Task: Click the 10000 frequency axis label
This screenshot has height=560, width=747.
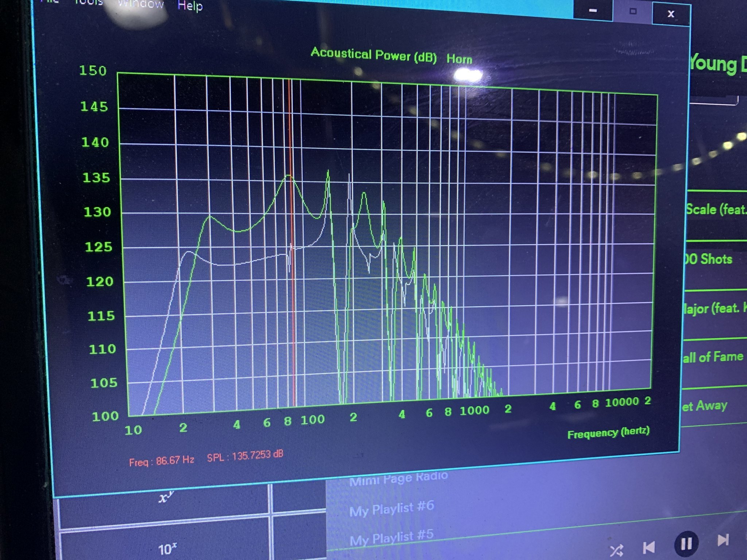Action: (622, 402)
